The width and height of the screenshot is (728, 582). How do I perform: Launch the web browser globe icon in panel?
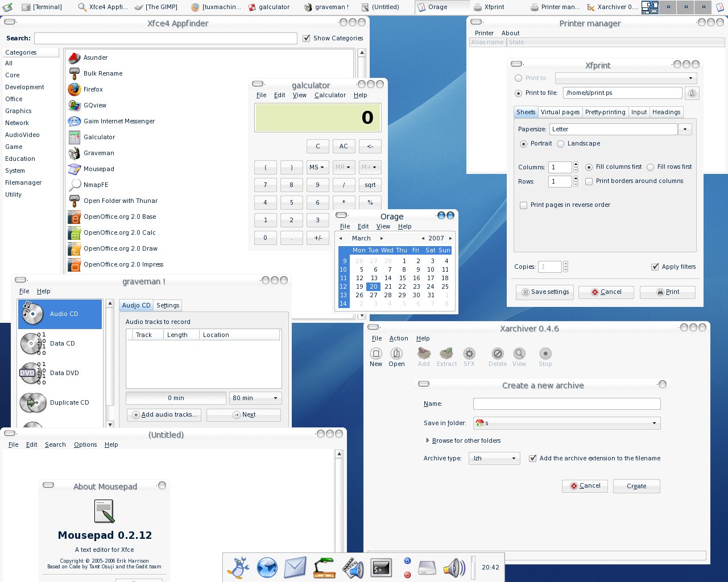click(x=267, y=567)
